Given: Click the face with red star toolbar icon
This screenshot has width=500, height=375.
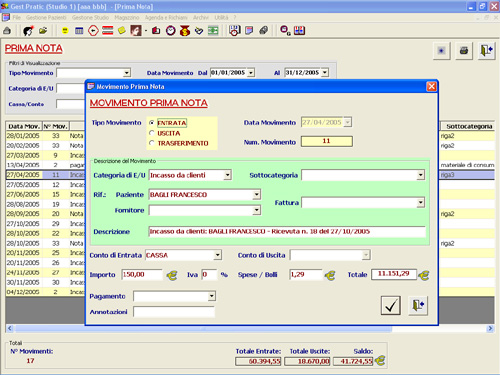Looking at the screenshot, I should 28,31.
